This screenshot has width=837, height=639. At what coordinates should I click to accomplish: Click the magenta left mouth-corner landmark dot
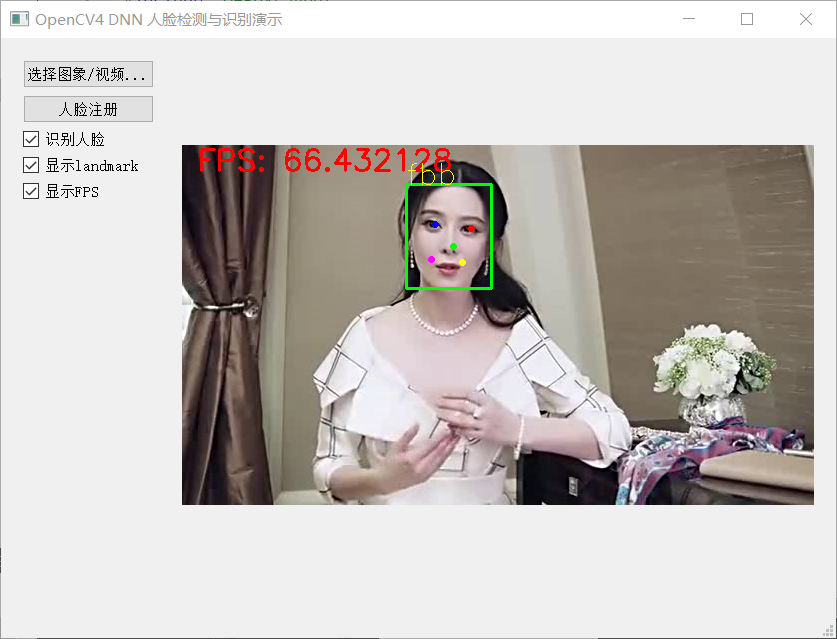432,259
